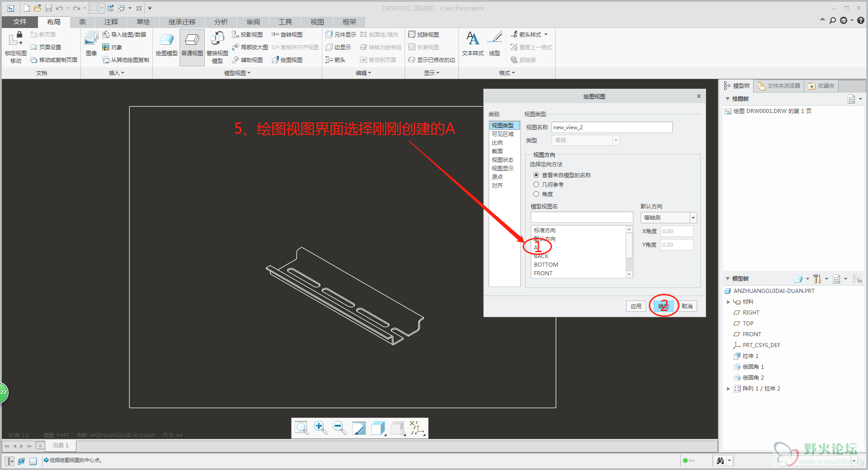Image resolution: width=868 pixels, height=470 pixels.
Task: Open the 文本样式 text style tool
Action: pos(473,44)
